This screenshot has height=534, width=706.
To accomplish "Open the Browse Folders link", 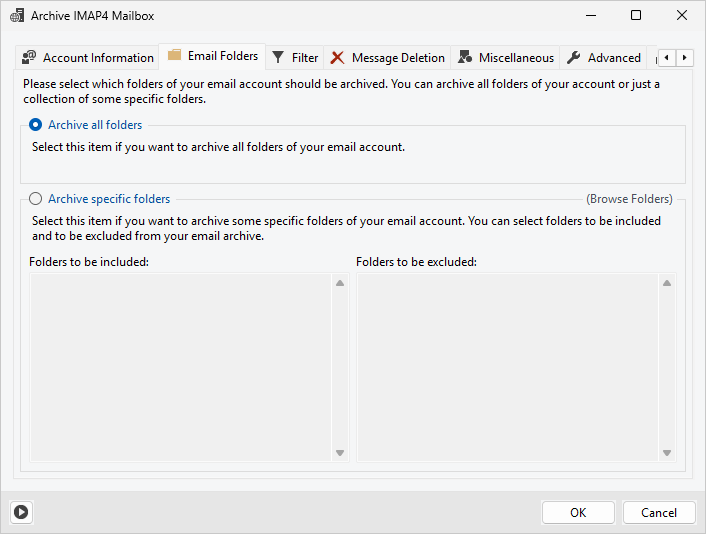I will click(629, 199).
